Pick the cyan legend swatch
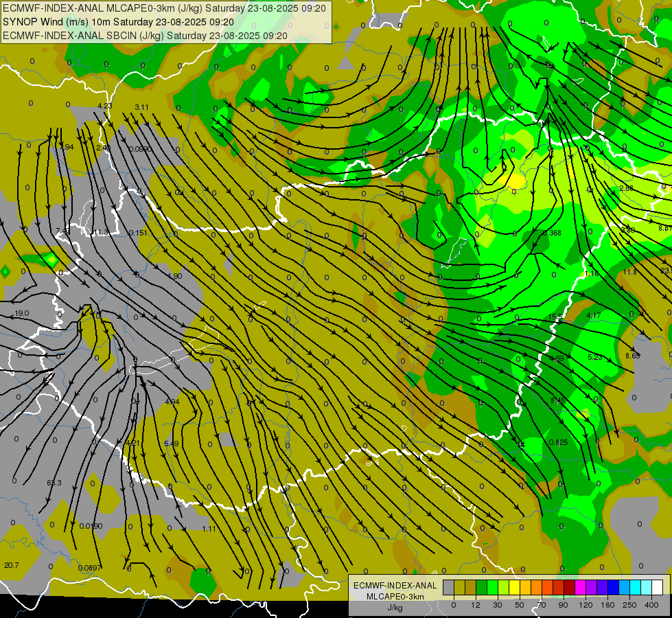 (636, 587)
